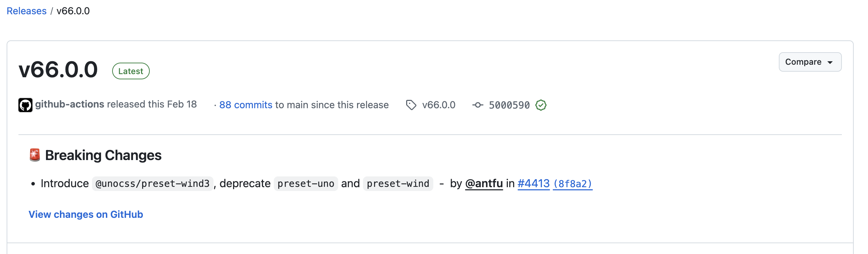Click the green verified checkmark badge
868x254 pixels.
(x=541, y=105)
